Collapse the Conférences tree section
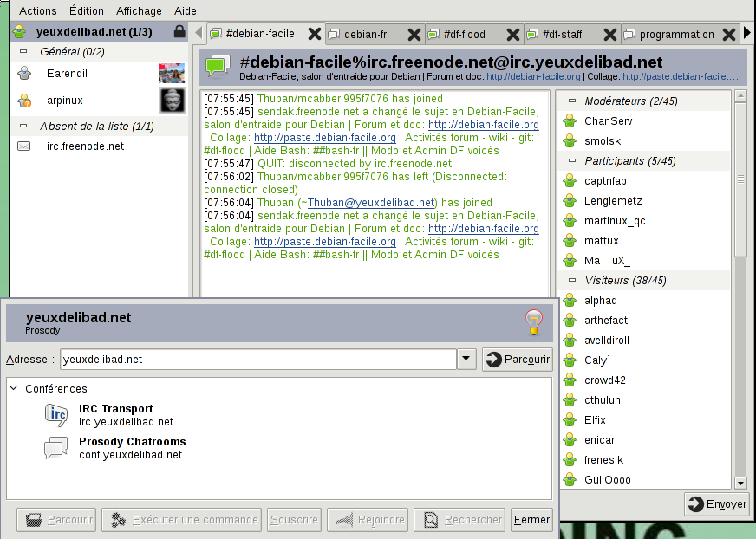 pyautogui.click(x=14, y=389)
